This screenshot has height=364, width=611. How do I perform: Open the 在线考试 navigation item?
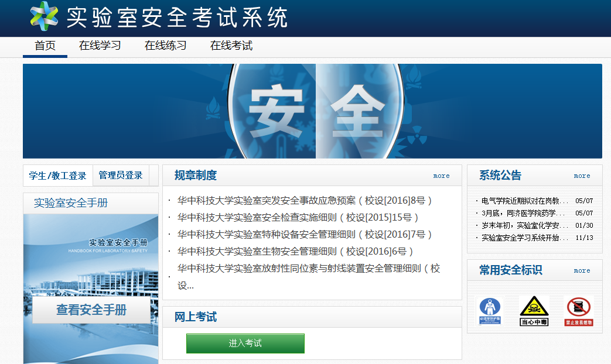pyautogui.click(x=231, y=46)
